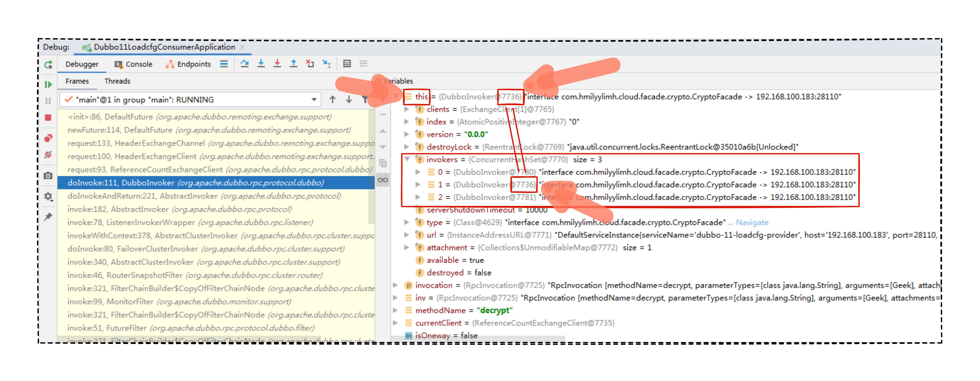Expand the clients field node
The width and height of the screenshot is (980, 381).
[407, 109]
